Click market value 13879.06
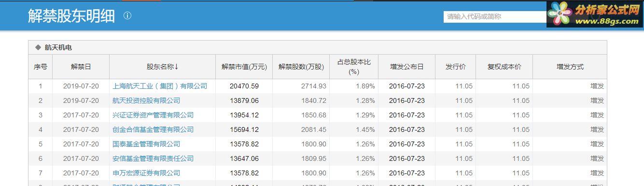The height and width of the screenshot is (186, 644). [x=244, y=100]
